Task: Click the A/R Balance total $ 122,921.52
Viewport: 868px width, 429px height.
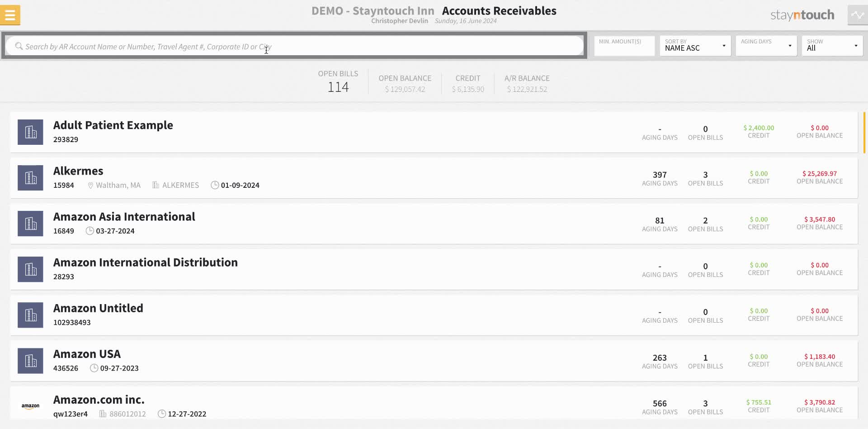Action: click(527, 89)
